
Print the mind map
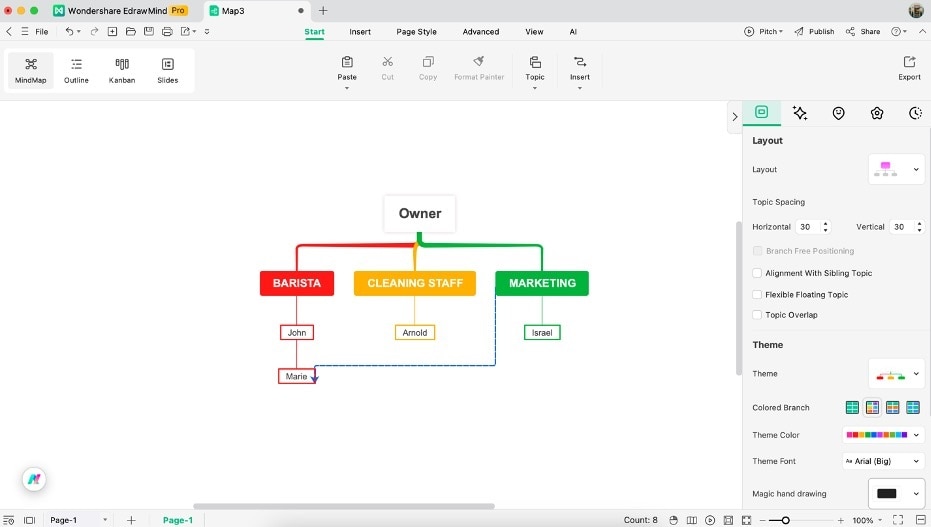(167, 31)
